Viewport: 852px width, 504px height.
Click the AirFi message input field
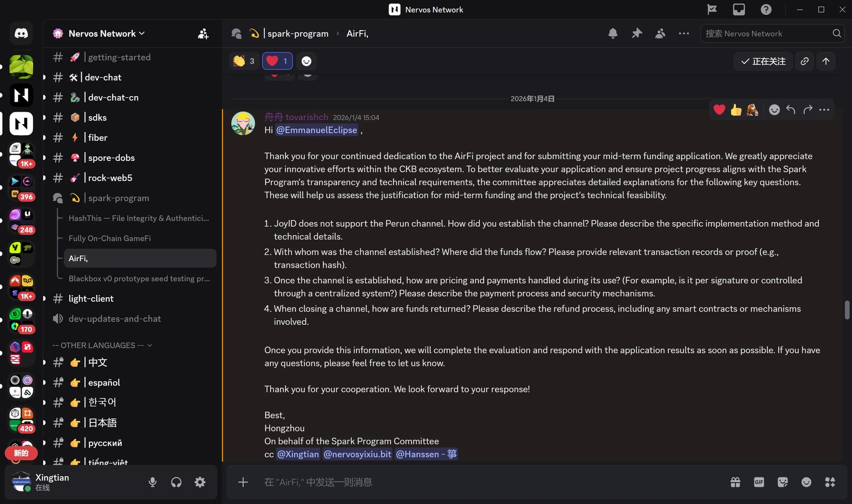coord(444,482)
